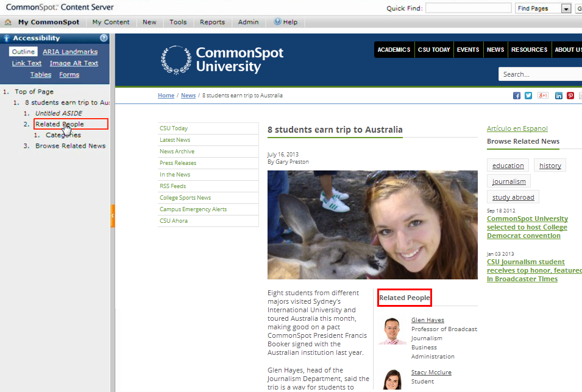Select Top of Page in the outline
582x392 pixels.
click(x=34, y=91)
